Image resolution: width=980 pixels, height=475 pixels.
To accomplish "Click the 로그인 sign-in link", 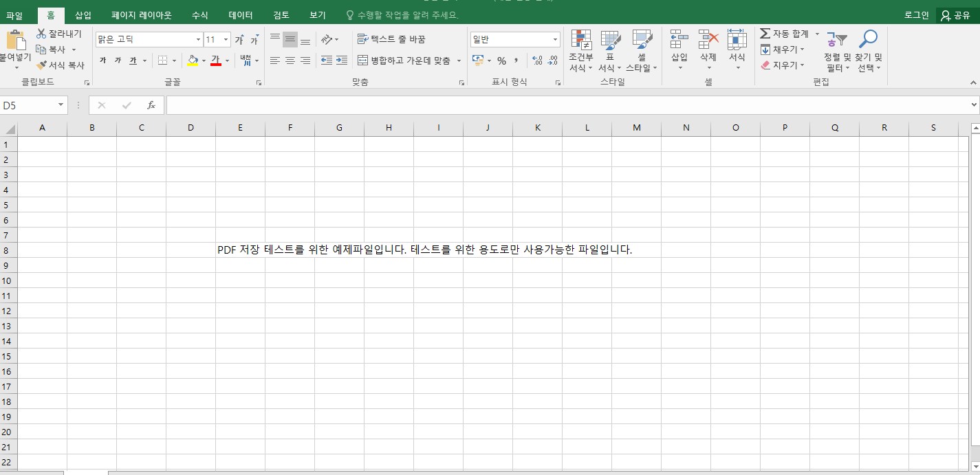I will click(x=915, y=14).
